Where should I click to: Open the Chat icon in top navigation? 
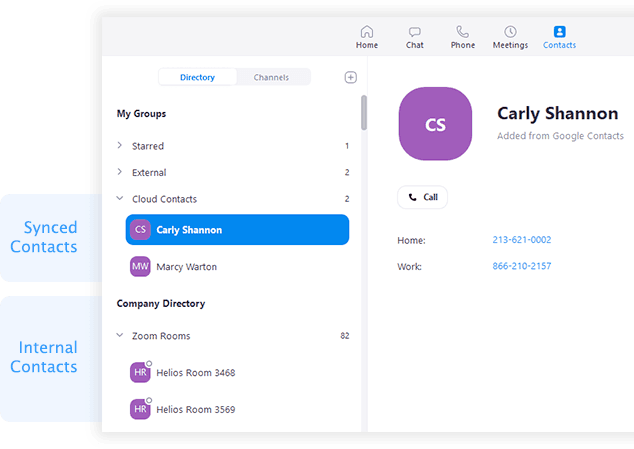[414, 32]
